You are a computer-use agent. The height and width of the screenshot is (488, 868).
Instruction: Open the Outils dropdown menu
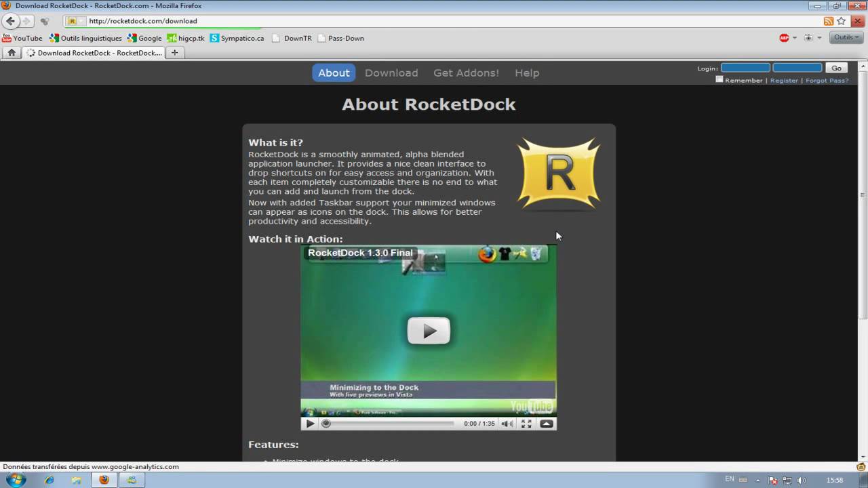pyautogui.click(x=847, y=38)
